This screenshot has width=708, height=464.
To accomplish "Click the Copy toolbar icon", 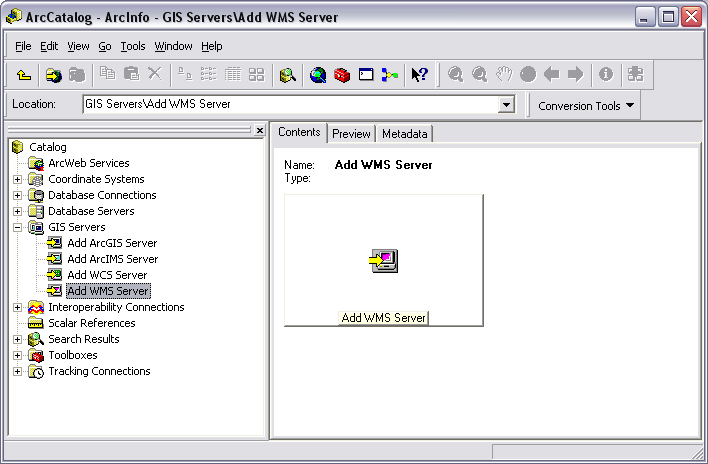I will point(107,74).
